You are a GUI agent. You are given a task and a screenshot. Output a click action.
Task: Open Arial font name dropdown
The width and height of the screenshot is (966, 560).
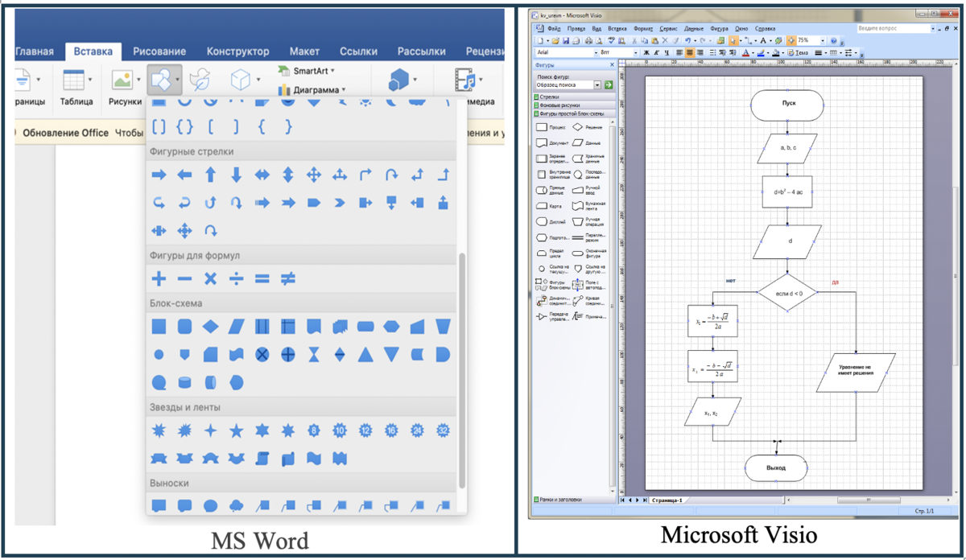click(x=596, y=52)
